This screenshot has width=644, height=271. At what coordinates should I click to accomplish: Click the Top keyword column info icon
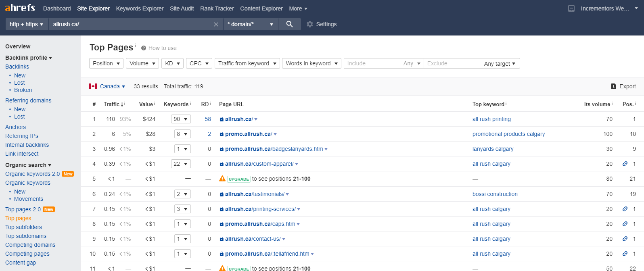coord(506,103)
